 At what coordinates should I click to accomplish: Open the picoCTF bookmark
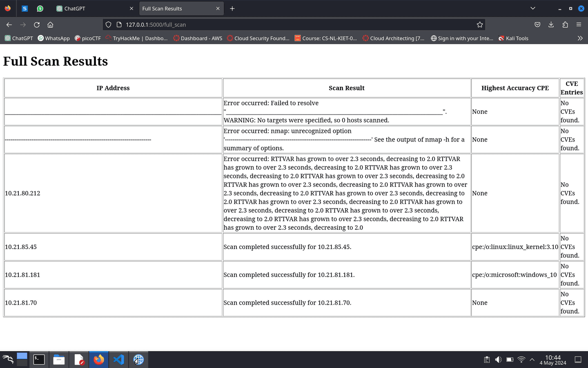click(87, 38)
